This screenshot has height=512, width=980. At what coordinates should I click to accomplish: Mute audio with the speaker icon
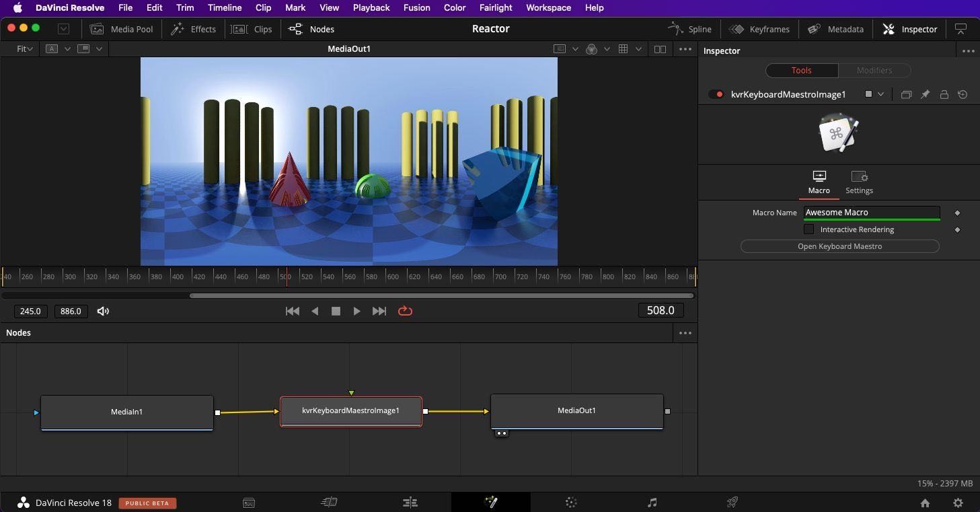[x=103, y=311]
